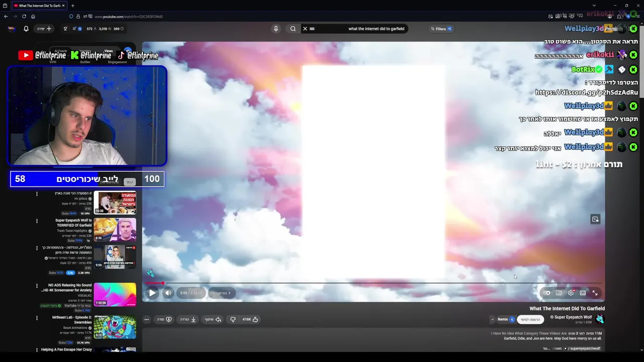Toggle subtitles in the video player
This screenshot has width=644, height=362.
click(558, 293)
